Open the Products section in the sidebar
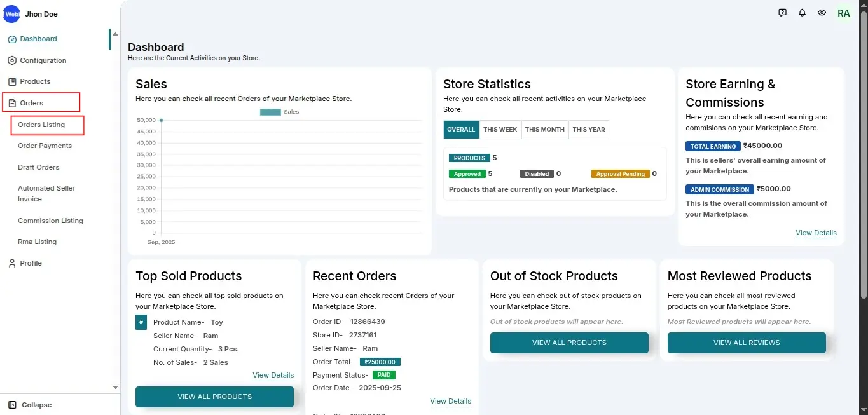 (x=33, y=81)
